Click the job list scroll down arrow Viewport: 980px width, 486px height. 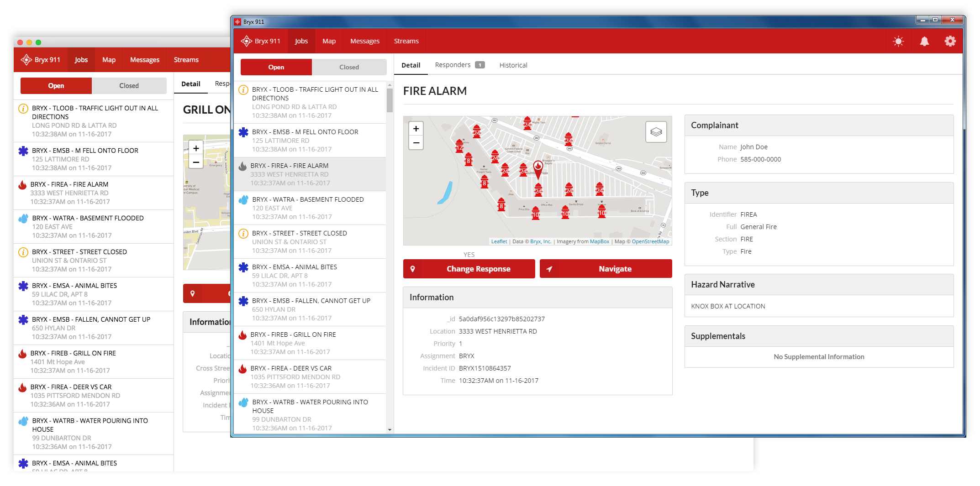390,429
